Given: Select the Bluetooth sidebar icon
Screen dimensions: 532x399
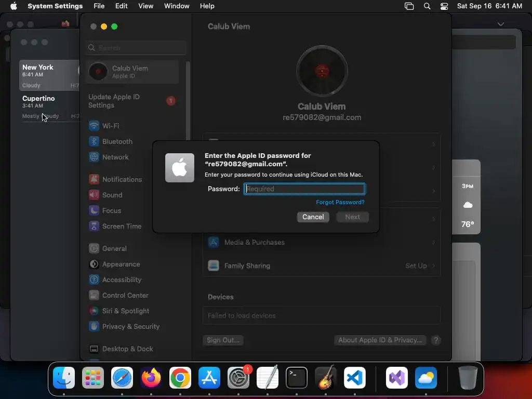Looking at the screenshot, I should (x=94, y=141).
